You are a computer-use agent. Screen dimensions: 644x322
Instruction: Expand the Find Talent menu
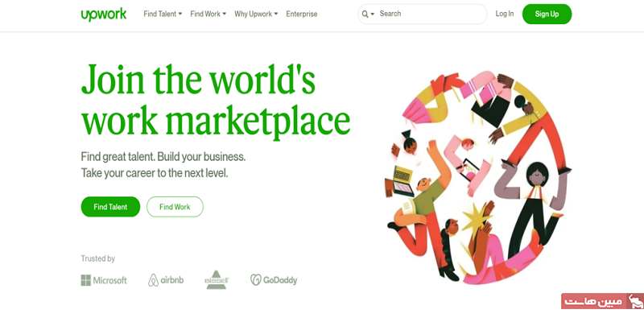click(163, 14)
